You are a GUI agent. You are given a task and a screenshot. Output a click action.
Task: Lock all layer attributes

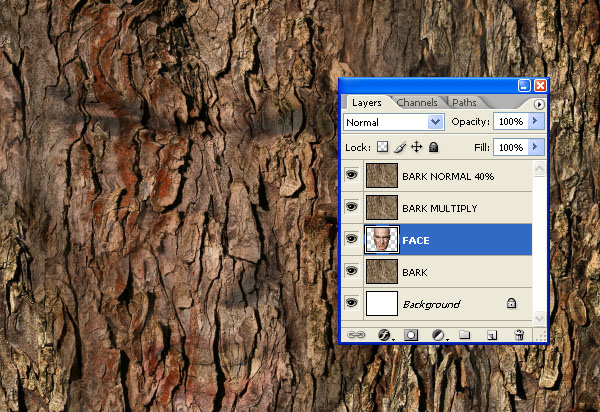433,147
